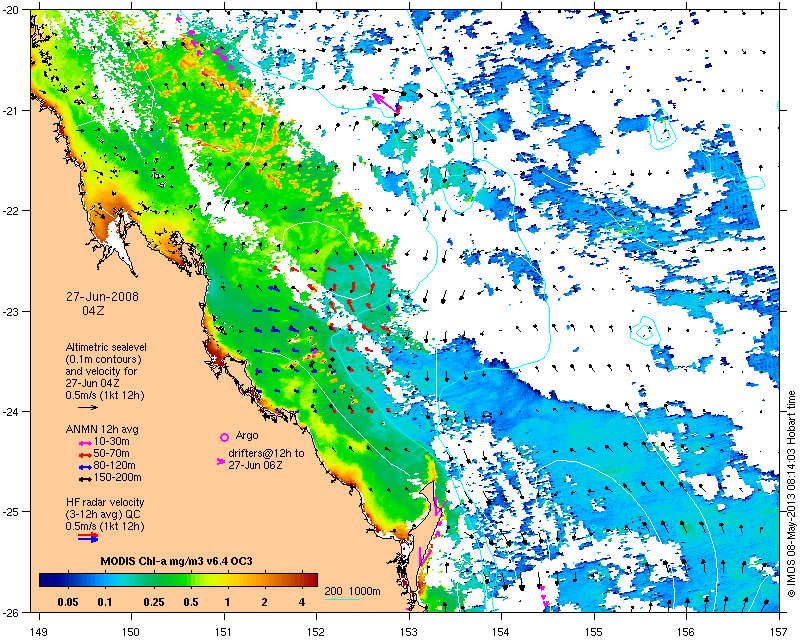Screen dimensions: 800x640
Task: Click the longitude axis label '153'
Action: (x=409, y=632)
